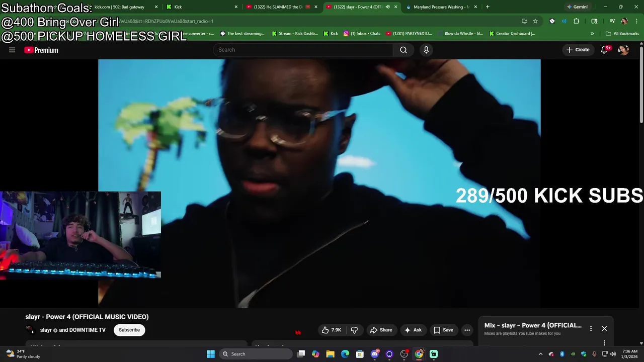Show more bookmarks chevron

pyautogui.click(x=592, y=34)
